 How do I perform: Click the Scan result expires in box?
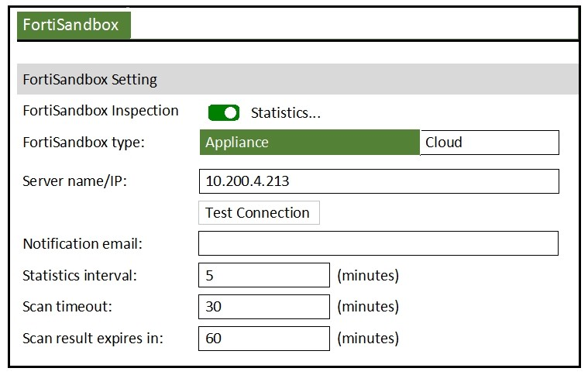[x=264, y=339]
